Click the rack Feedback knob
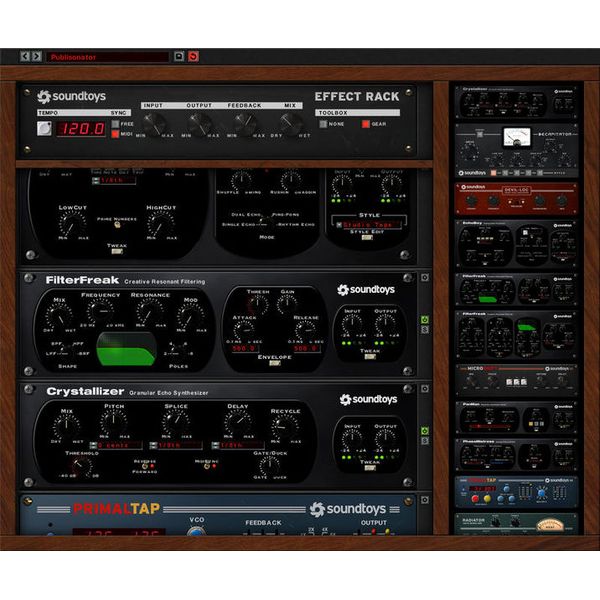600x600 pixels. point(245,124)
